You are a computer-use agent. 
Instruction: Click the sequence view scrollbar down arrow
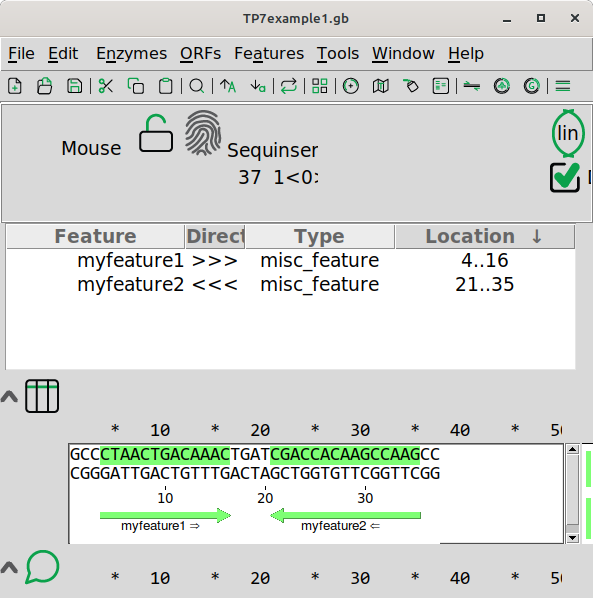pyautogui.click(x=572, y=538)
